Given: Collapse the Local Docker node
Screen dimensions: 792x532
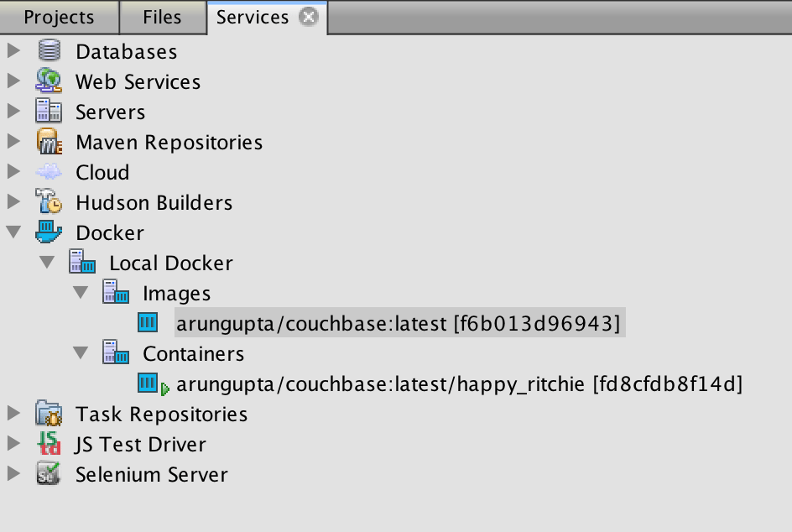Looking at the screenshot, I should (x=47, y=263).
